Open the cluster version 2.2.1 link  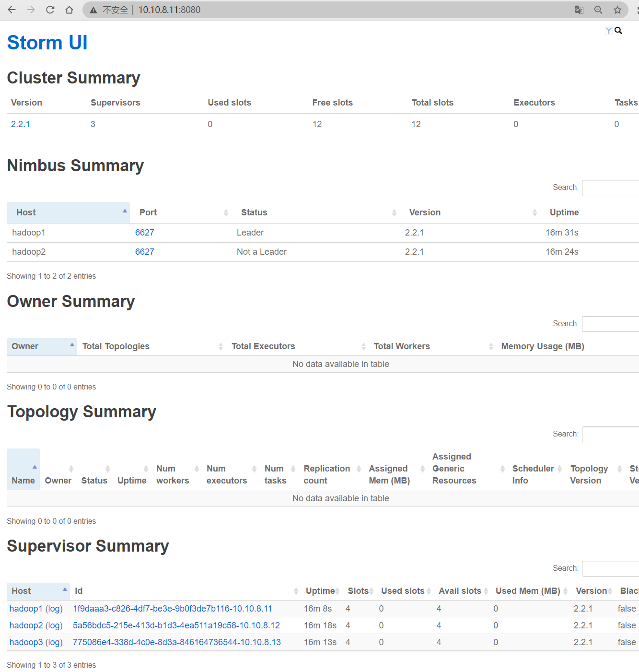[21, 124]
